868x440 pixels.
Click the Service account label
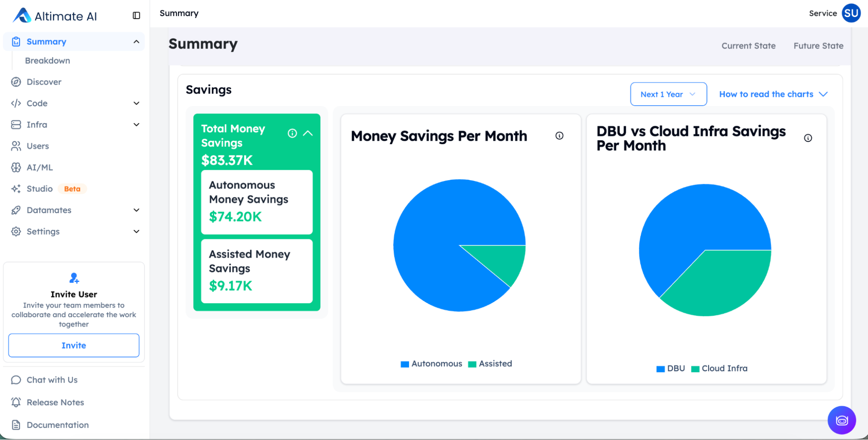[x=823, y=13]
